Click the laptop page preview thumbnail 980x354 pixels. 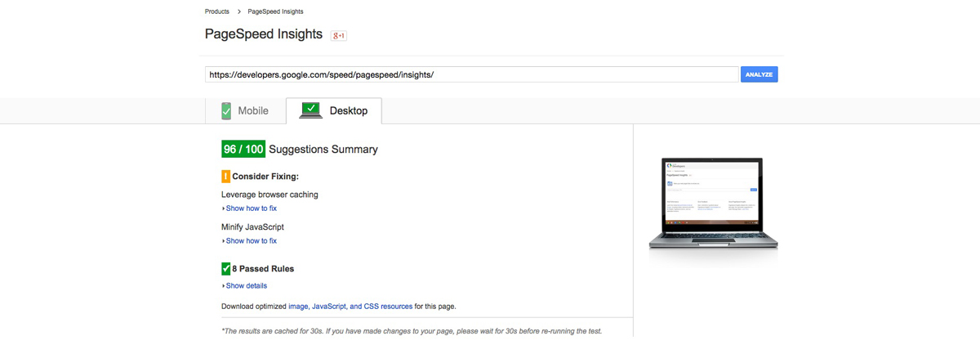pyautogui.click(x=714, y=203)
